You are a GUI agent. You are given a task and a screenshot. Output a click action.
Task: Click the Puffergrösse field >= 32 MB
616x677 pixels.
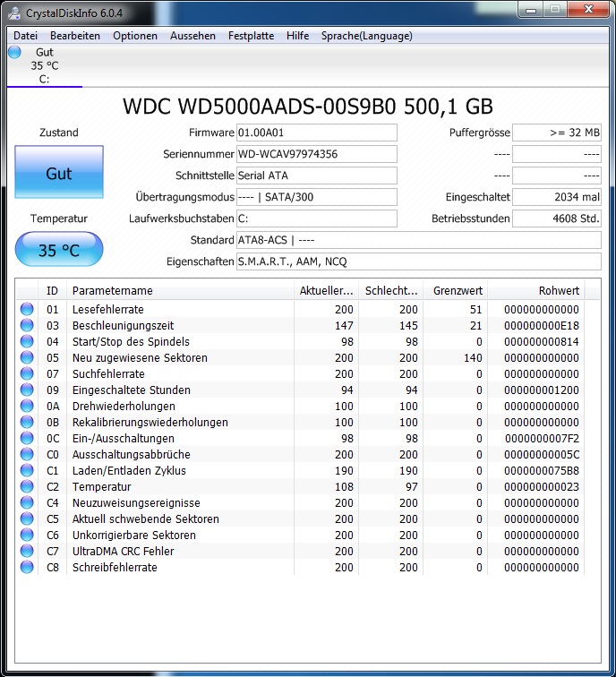click(557, 133)
